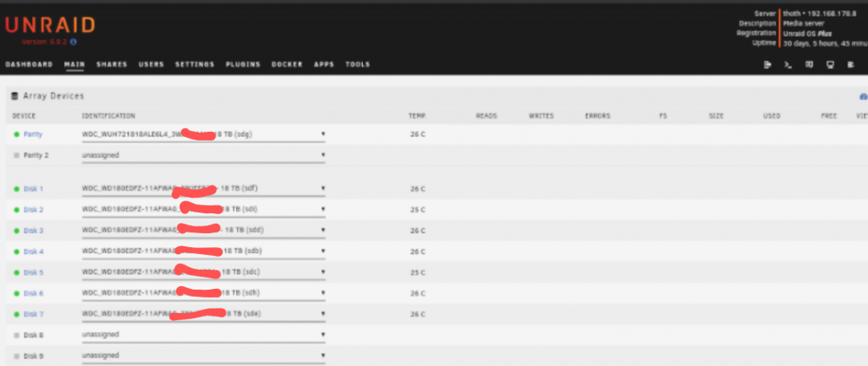The width and height of the screenshot is (868, 366).
Task: Open the Plugins menu
Action: click(243, 65)
